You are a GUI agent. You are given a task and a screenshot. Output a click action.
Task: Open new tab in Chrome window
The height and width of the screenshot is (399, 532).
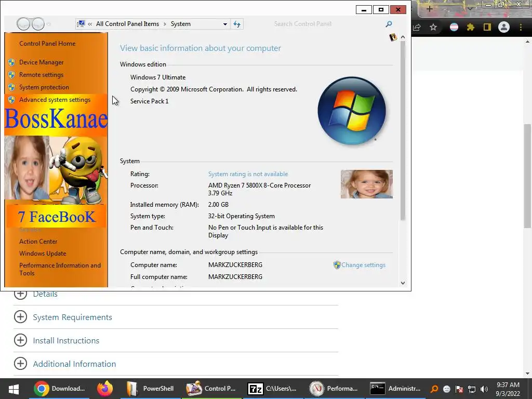pos(429,9)
